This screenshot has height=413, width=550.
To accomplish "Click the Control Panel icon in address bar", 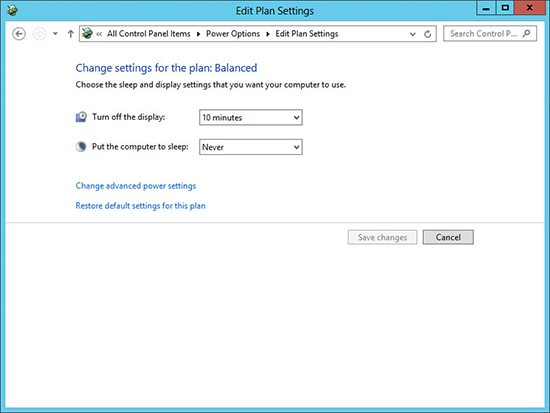I will [x=87, y=34].
